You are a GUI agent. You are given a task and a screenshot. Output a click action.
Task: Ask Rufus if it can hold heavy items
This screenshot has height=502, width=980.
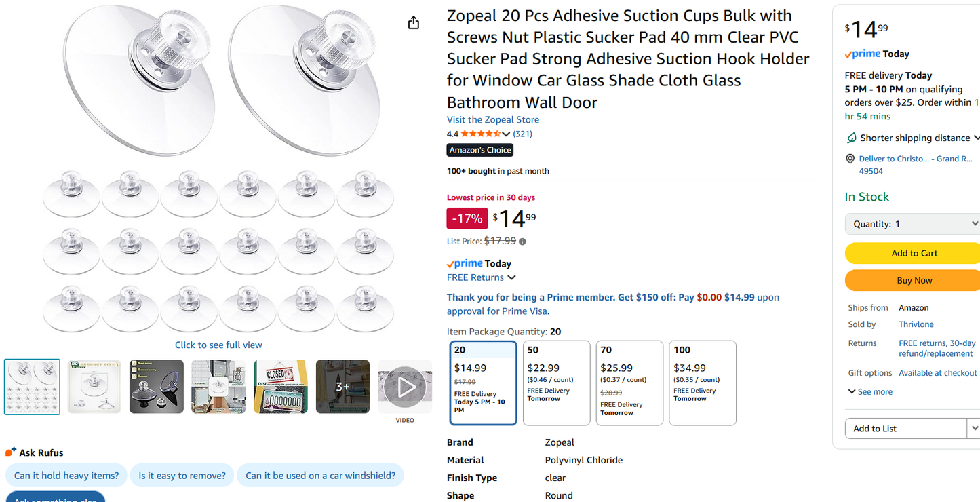tap(66, 476)
